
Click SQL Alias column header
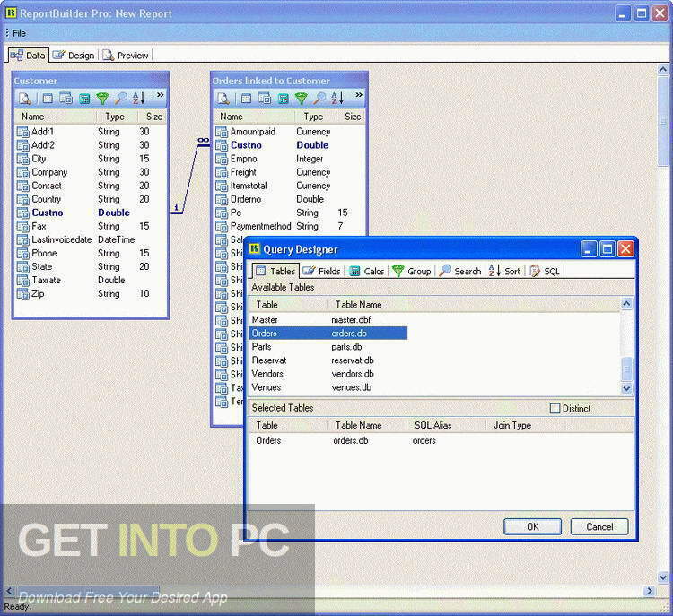click(x=445, y=425)
